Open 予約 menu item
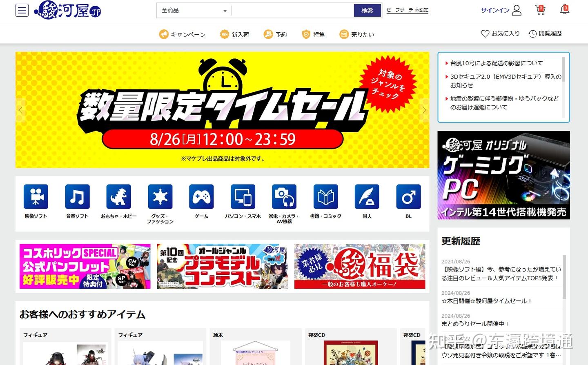This screenshot has width=588, height=365. pyautogui.click(x=275, y=34)
